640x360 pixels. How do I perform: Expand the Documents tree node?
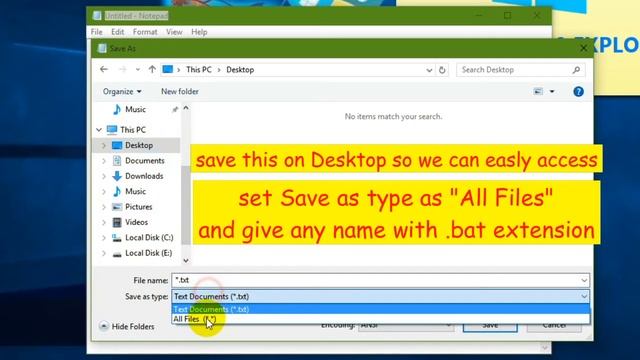(104, 161)
